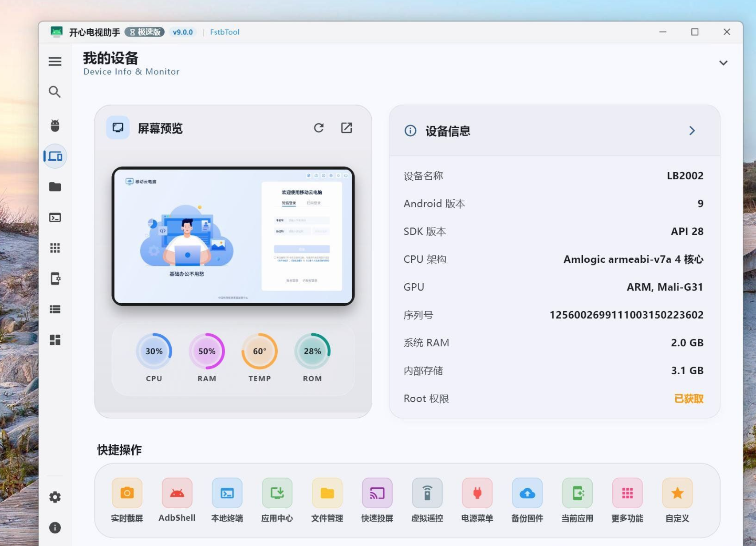Open screen preview in external window
Viewport: 756px width, 546px height.
(346, 128)
